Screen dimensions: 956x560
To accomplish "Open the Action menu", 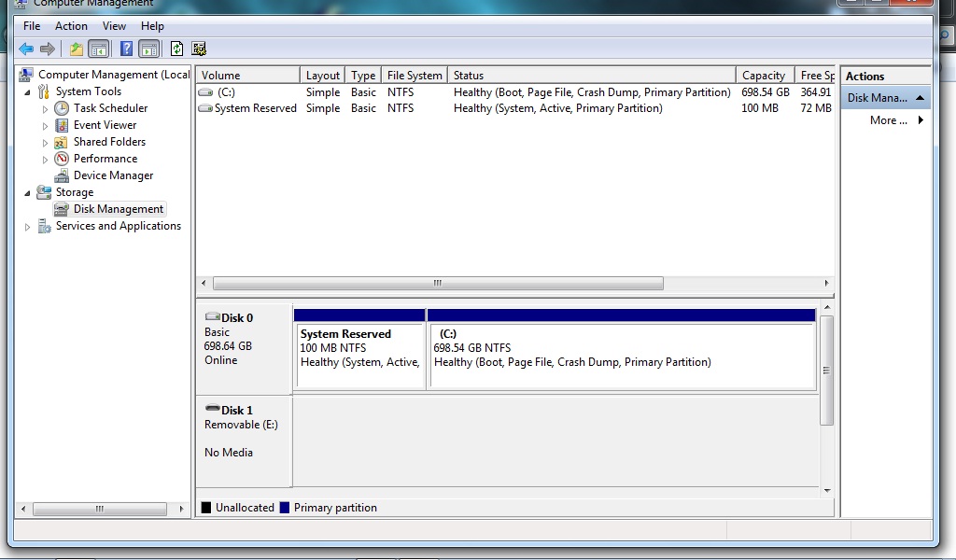I will [71, 26].
